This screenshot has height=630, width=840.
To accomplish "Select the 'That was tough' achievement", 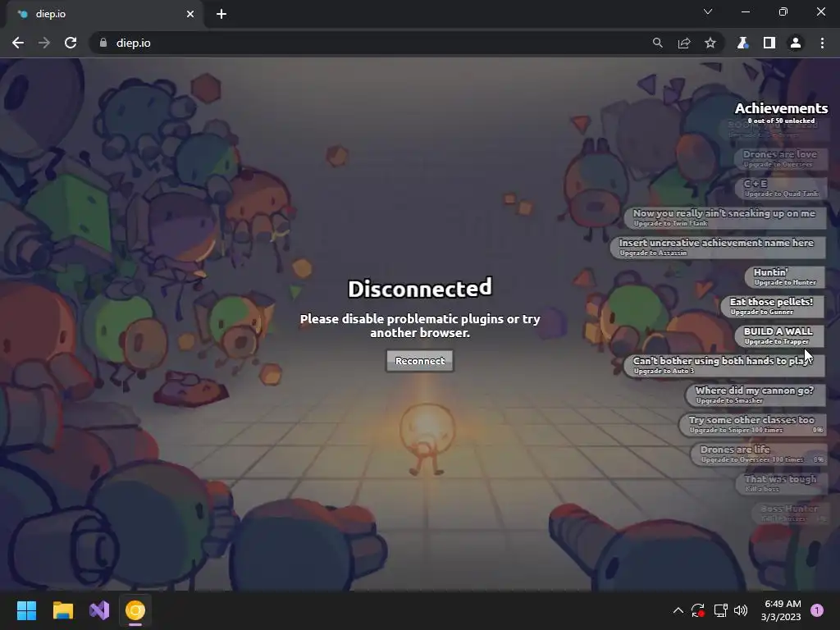I will (x=781, y=483).
